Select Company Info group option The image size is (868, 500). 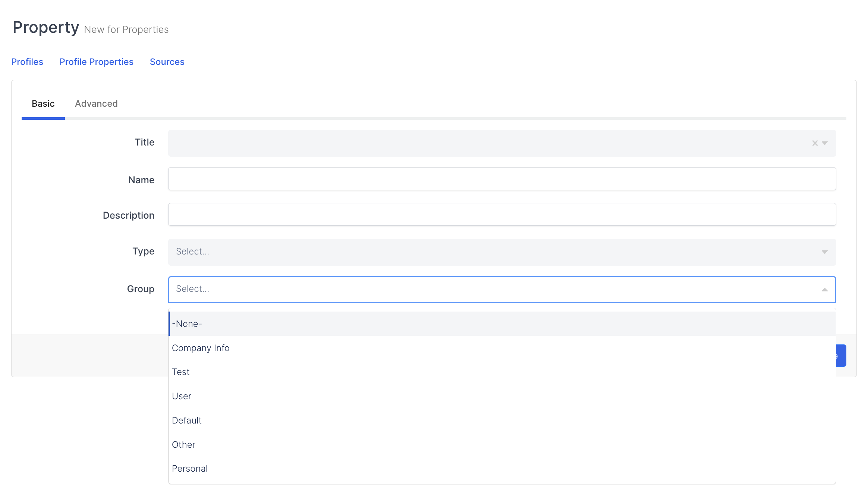201,348
